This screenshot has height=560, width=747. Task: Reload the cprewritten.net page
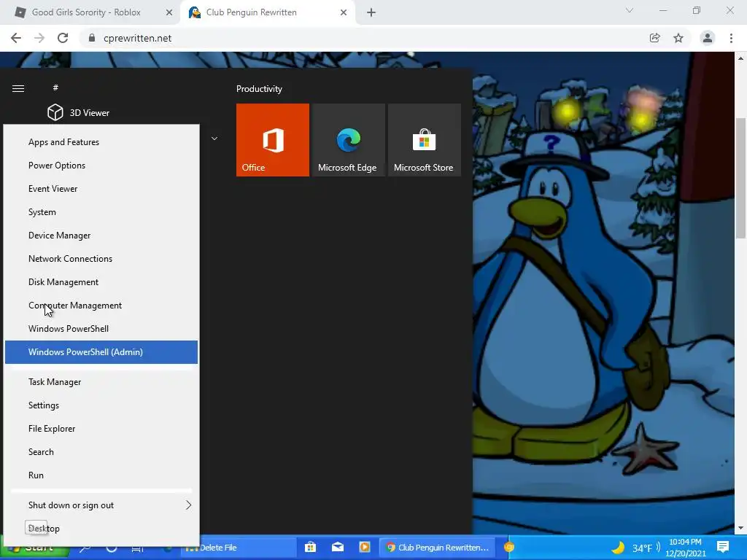click(63, 38)
